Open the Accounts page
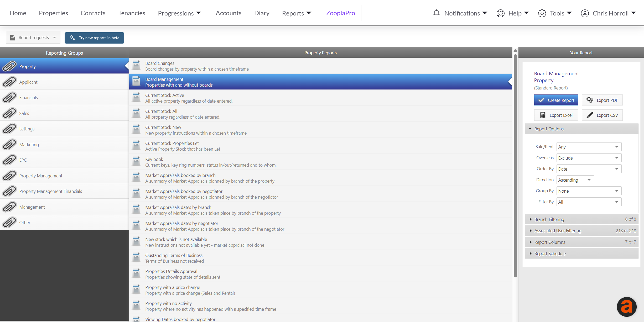 [x=228, y=13]
